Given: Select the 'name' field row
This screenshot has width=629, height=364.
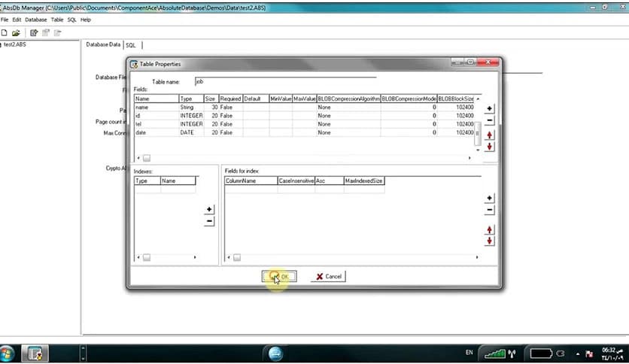Looking at the screenshot, I should [304, 107].
